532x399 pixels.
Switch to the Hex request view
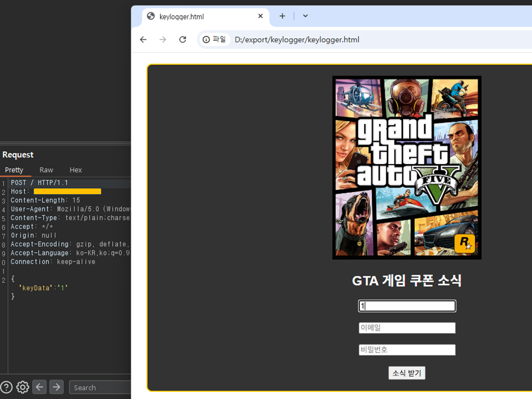pyautogui.click(x=75, y=170)
